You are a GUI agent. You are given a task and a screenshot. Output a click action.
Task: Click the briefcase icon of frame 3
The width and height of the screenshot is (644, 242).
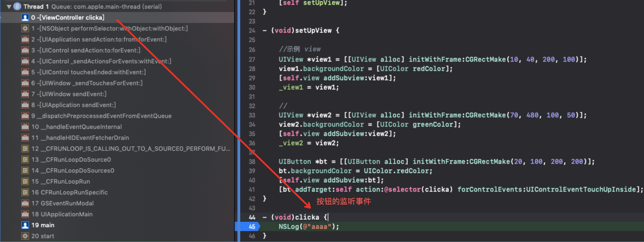25,50
